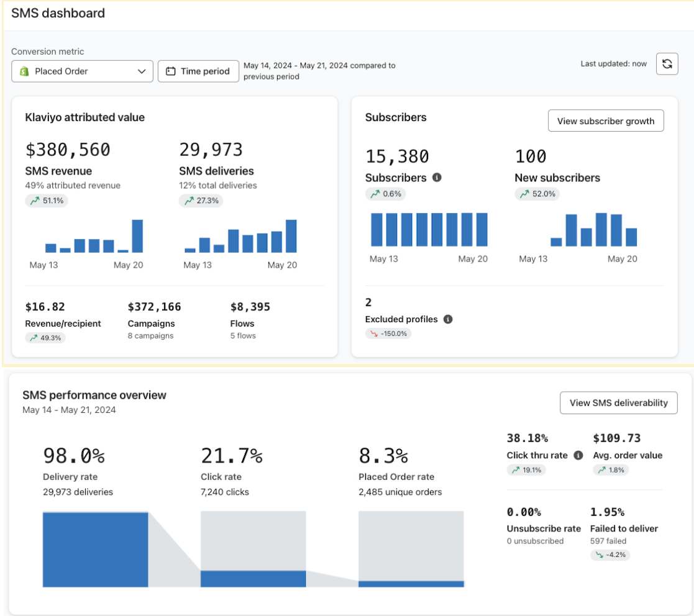The width and height of the screenshot is (694, 616).
Task: Click the View subscriber growth button
Action: click(606, 120)
